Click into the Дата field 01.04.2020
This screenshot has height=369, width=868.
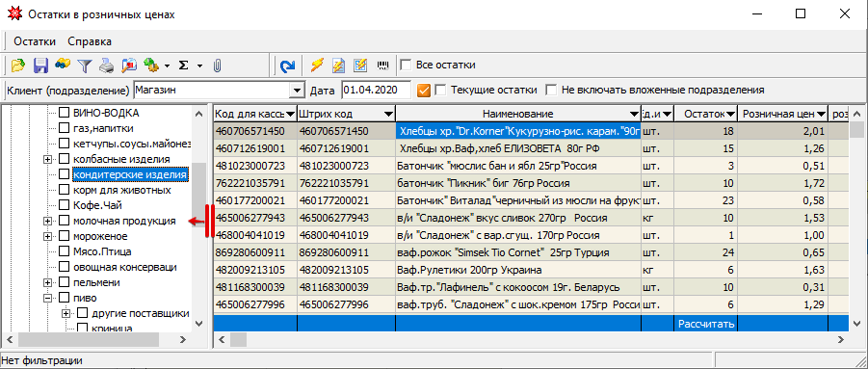click(377, 91)
